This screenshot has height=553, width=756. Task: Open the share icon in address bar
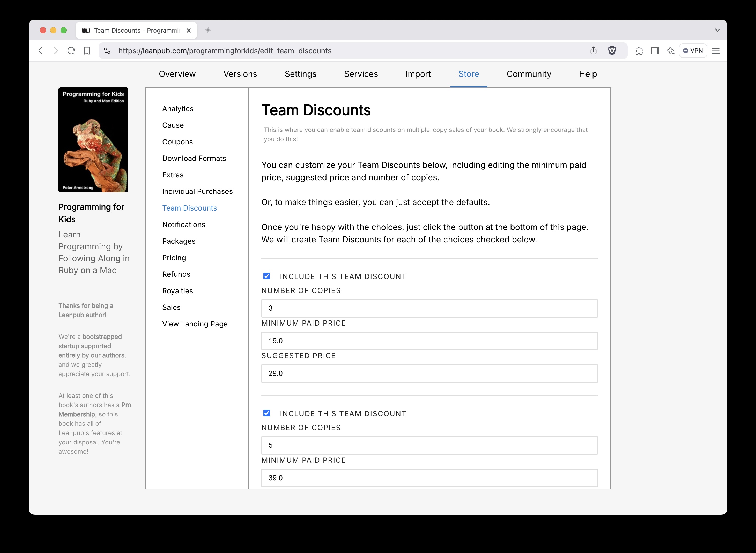(x=593, y=50)
